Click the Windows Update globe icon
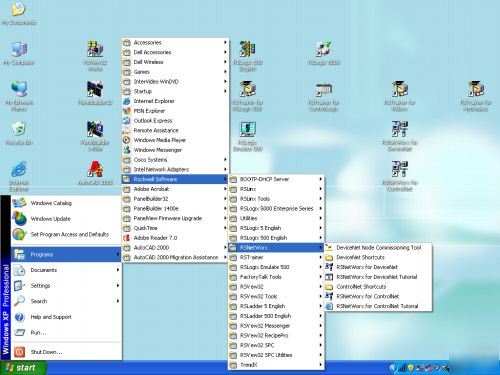The width and height of the screenshot is (500, 375). pyautogui.click(x=19, y=219)
